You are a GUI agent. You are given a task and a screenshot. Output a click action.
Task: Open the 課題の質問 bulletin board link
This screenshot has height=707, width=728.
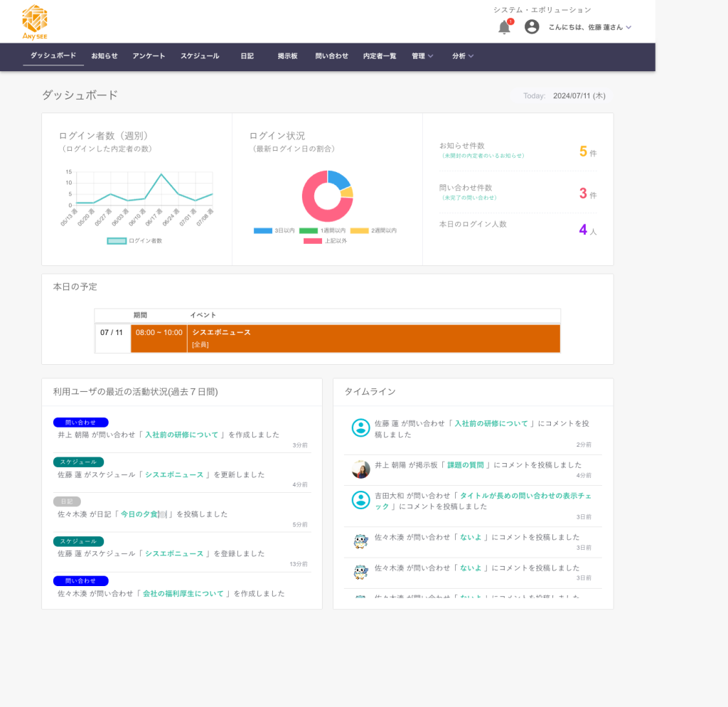click(469, 465)
